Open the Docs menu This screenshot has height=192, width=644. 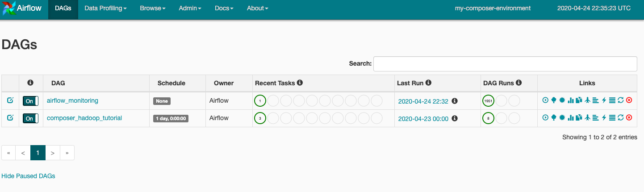[x=224, y=8]
